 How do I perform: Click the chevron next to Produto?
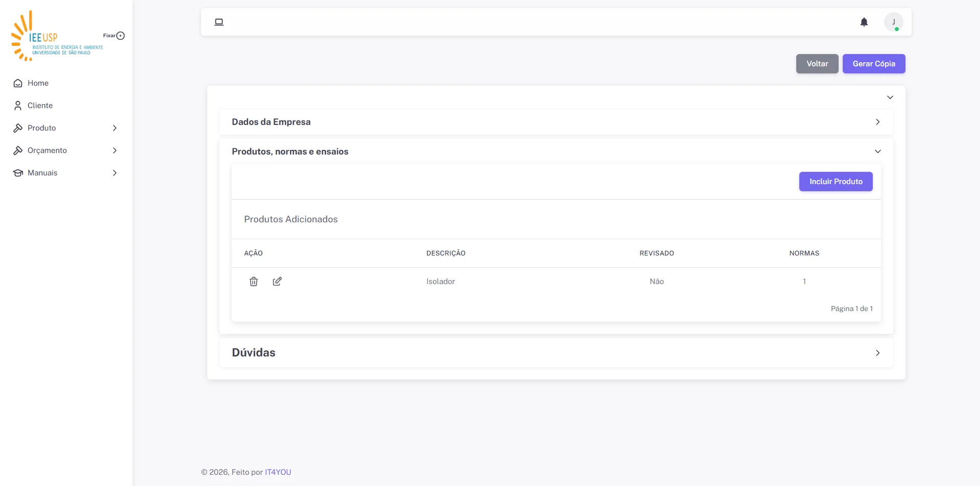[115, 128]
